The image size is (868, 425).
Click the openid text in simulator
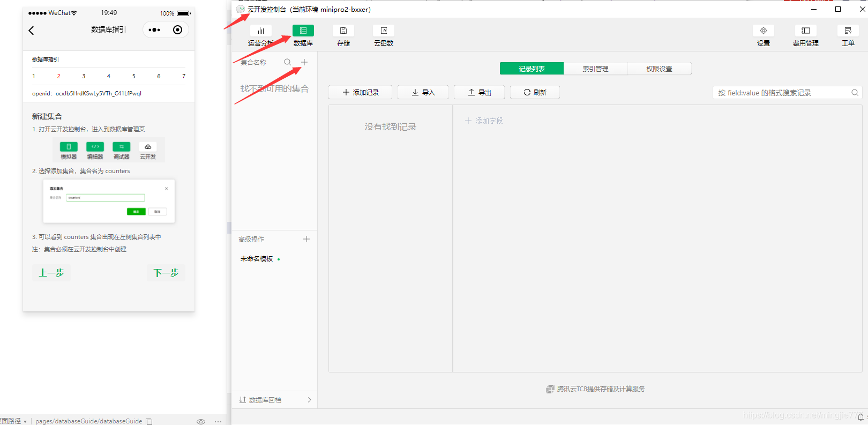87,93
